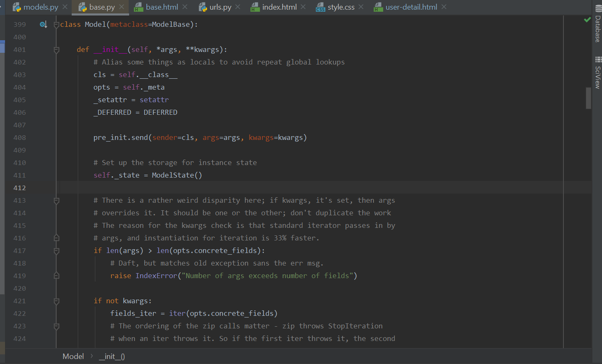Click the ModelBase metaclass reference

click(x=171, y=25)
